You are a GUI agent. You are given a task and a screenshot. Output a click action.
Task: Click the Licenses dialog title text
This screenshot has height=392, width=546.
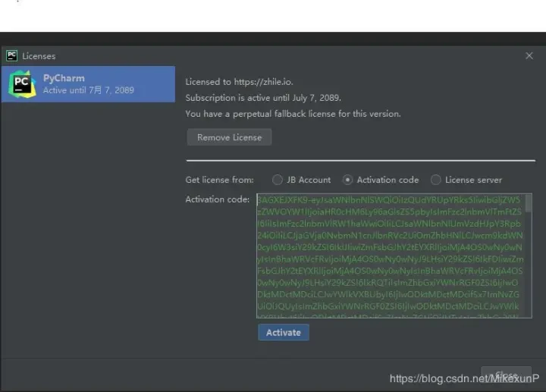point(39,55)
